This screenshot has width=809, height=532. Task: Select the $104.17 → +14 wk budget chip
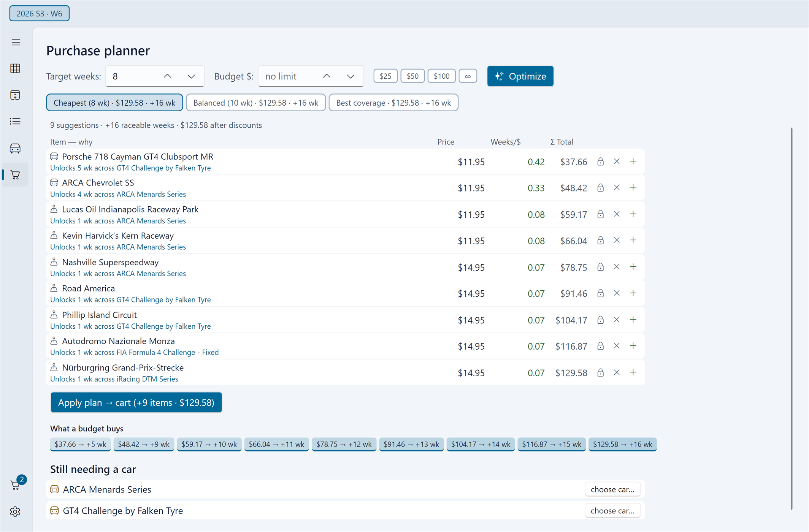pos(481,444)
